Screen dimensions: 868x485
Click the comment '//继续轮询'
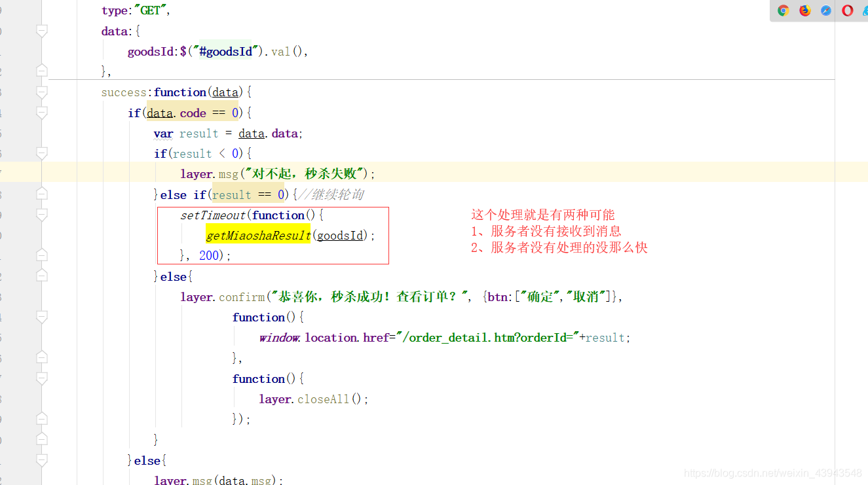[x=331, y=195]
